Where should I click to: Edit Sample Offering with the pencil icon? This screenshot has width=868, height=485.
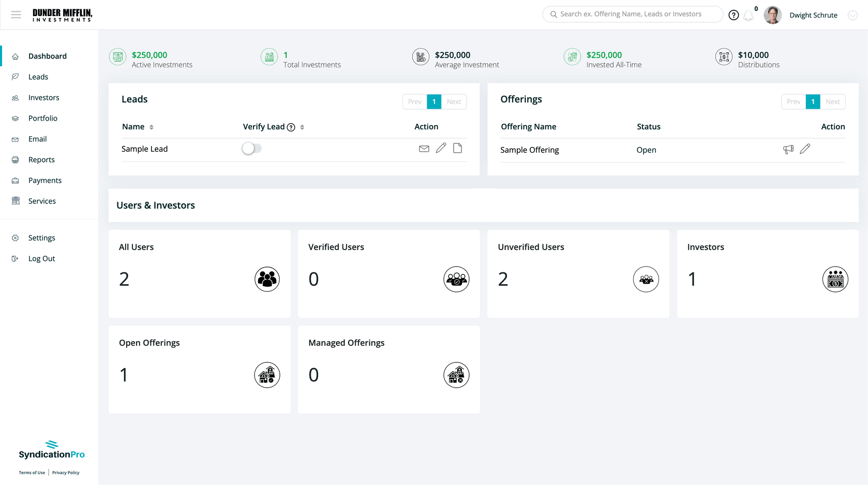click(805, 150)
